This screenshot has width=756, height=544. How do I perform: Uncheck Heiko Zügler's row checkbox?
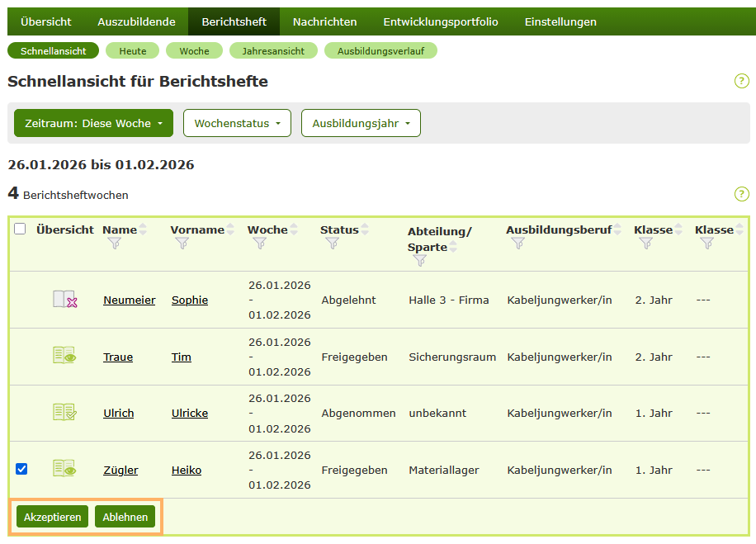pyautogui.click(x=21, y=469)
